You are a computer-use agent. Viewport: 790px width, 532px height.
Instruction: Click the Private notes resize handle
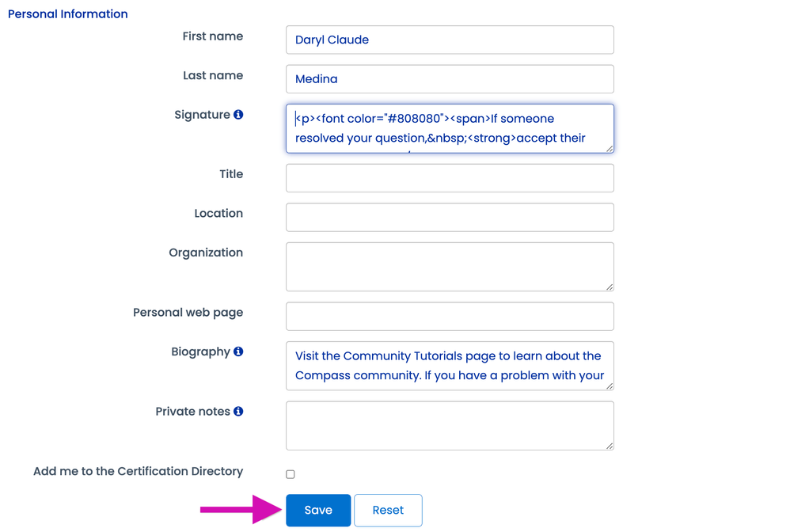[610, 446]
